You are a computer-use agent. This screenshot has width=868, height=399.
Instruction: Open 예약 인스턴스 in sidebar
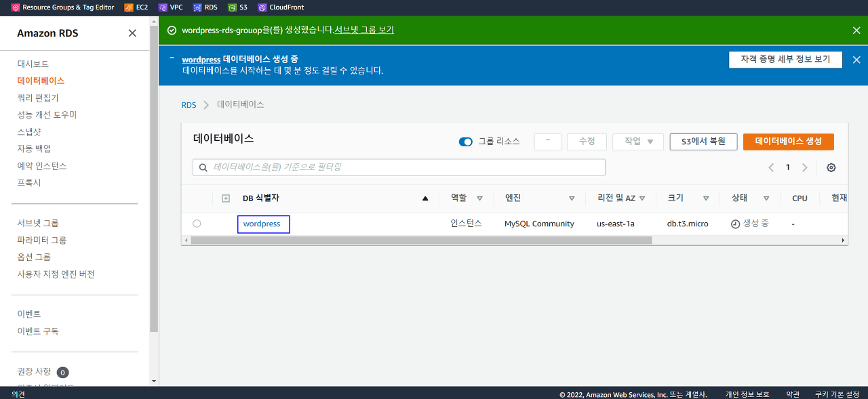click(41, 166)
